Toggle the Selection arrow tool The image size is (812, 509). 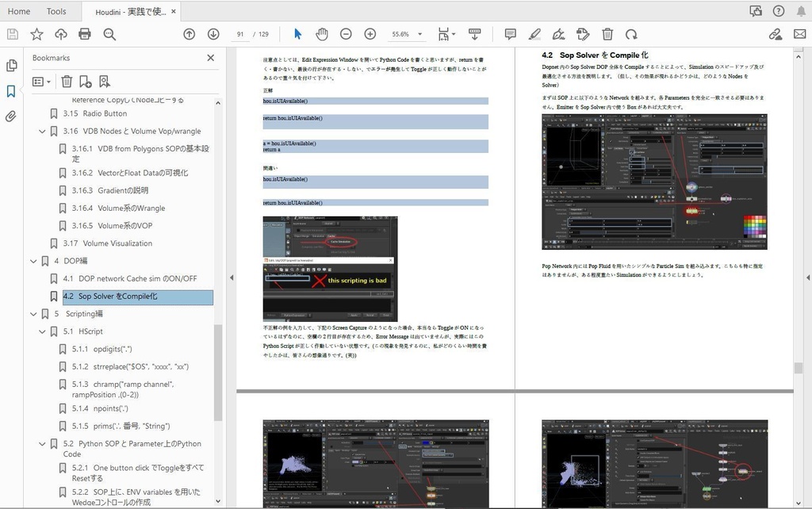point(297,33)
